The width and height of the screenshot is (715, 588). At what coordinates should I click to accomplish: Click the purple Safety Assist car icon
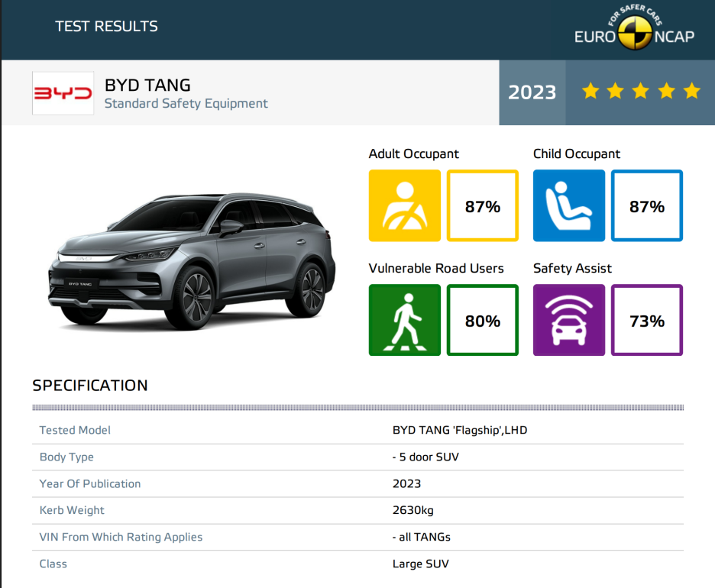[x=568, y=320]
